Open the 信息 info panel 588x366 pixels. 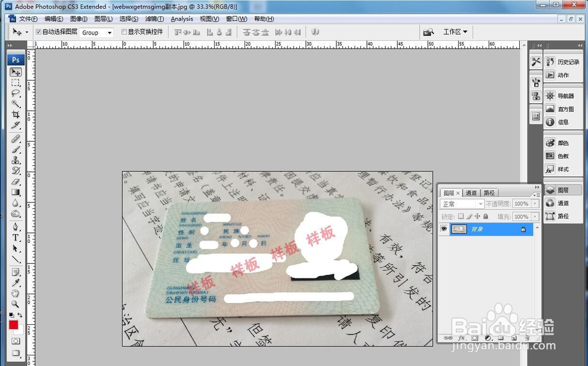coord(563,122)
